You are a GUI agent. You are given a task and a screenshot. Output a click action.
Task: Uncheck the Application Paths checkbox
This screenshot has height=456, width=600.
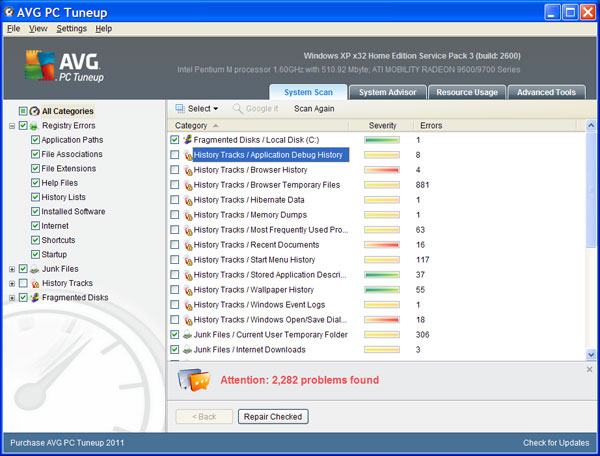[35, 140]
